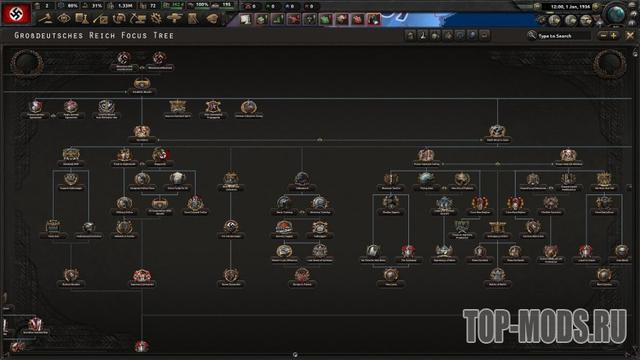Zoom in the focus tree with plus
The width and height of the screenshot is (640, 360).
pos(613,36)
